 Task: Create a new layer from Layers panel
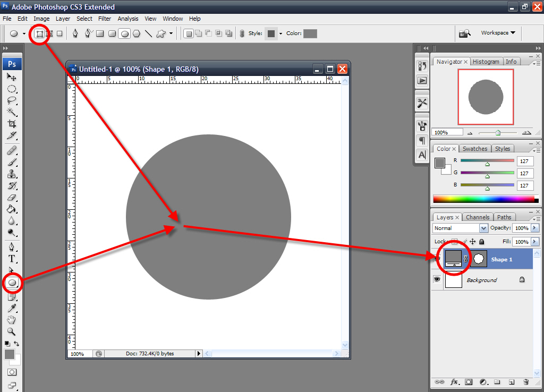click(512, 382)
